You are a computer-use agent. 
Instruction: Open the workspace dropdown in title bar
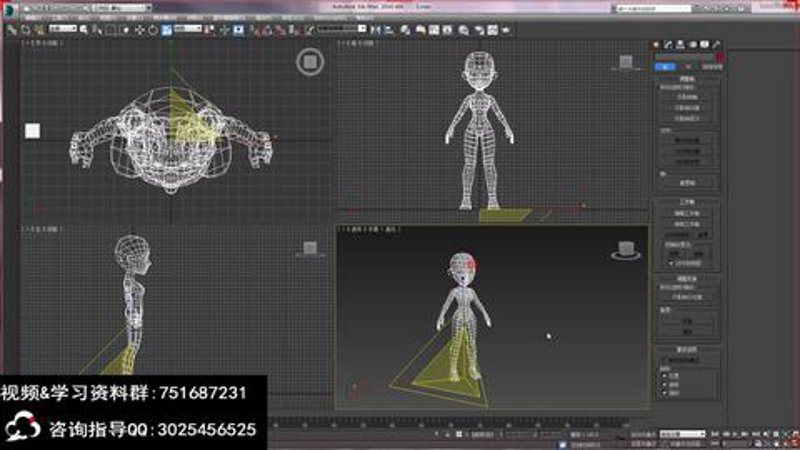(x=121, y=8)
